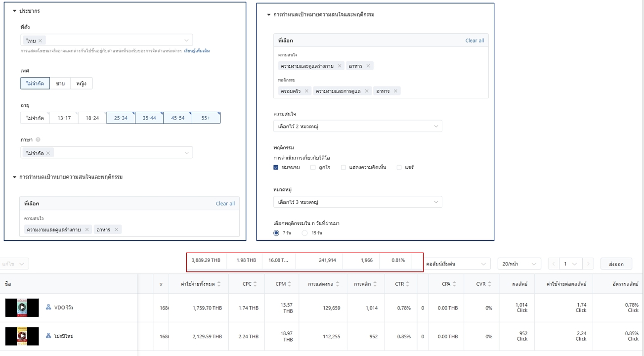
Task: Open the ที่ตั้ง location dropdown
Action: pyautogui.click(x=186, y=41)
